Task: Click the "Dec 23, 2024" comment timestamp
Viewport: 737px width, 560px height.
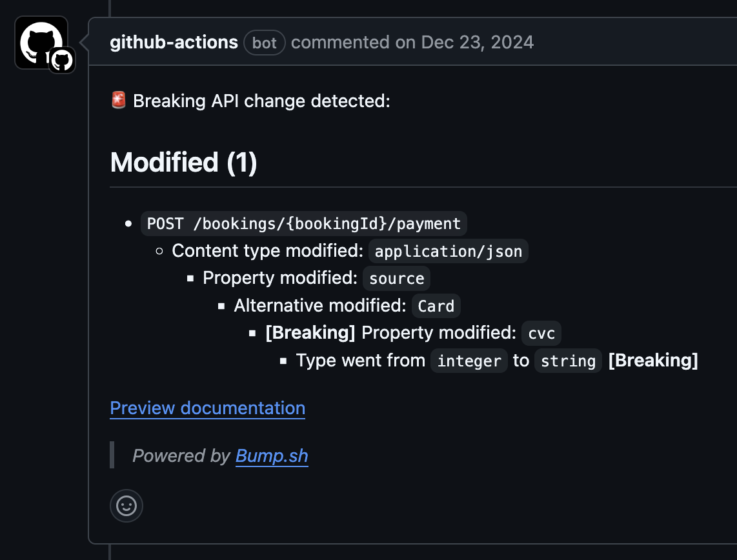Action: coord(478,43)
